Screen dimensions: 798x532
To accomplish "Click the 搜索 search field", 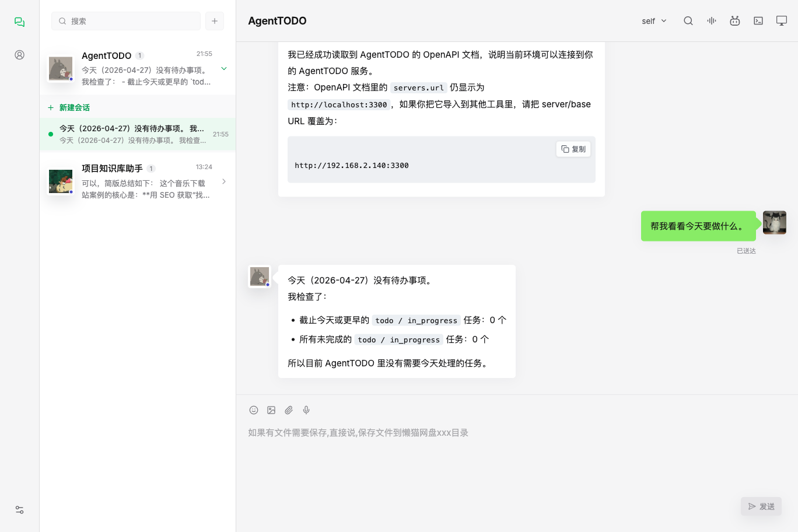I will coord(126,21).
